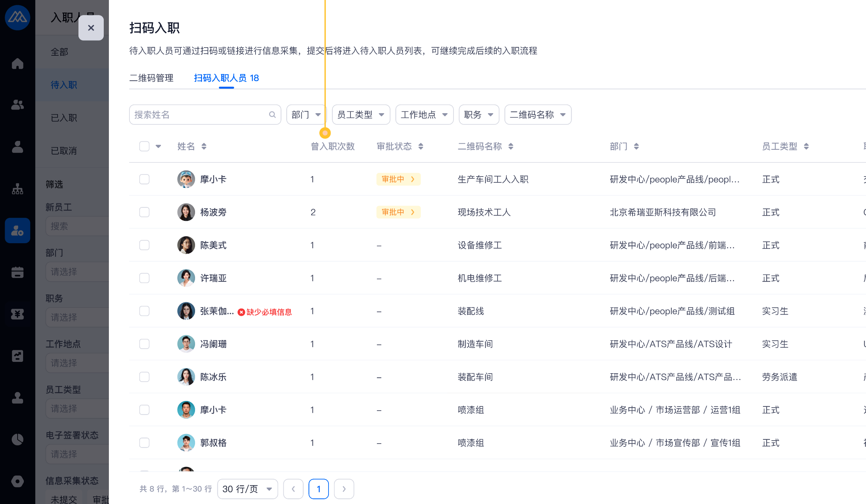
Task: Open the 员工类型 filter dropdown
Action: [x=361, y=115]
